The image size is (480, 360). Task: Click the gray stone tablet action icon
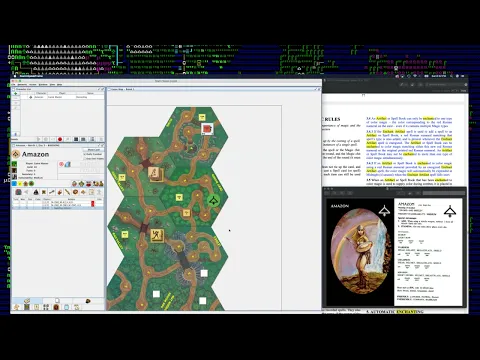[19, 192]
